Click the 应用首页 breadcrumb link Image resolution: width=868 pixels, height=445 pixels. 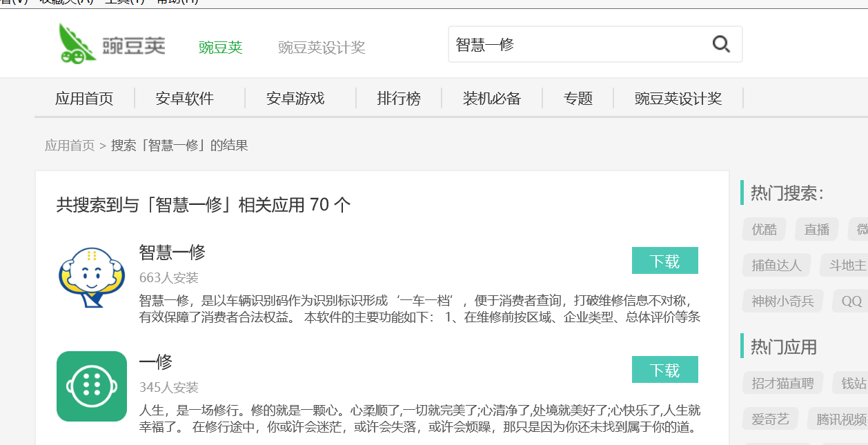pyautogui.click(x=70, y=146)
